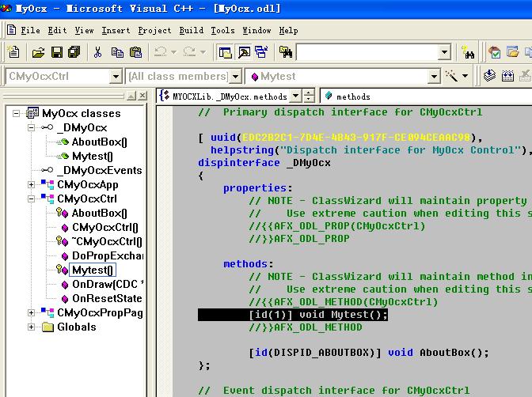The height and width of the screenshot is (397, 532).
Task: Expand the CMyOcxApp class node
Action: [x=31, y=184]
